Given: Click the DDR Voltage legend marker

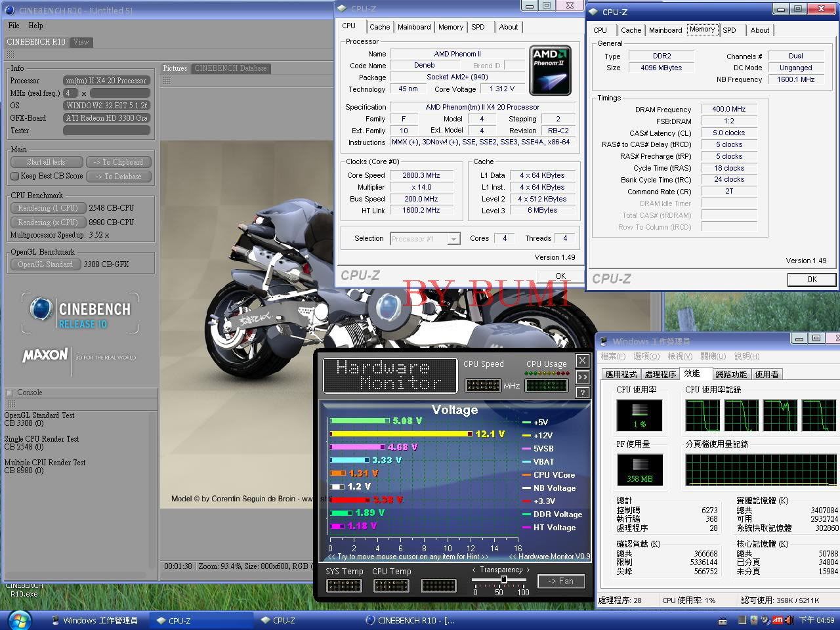Looking at the screenshot, I should (x=526, y=514).
